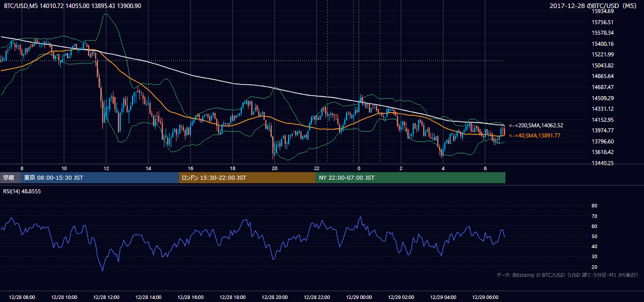Select the 200 SMA label 14062.52
This screenshot has height=302, width=644.
(536, 125)
